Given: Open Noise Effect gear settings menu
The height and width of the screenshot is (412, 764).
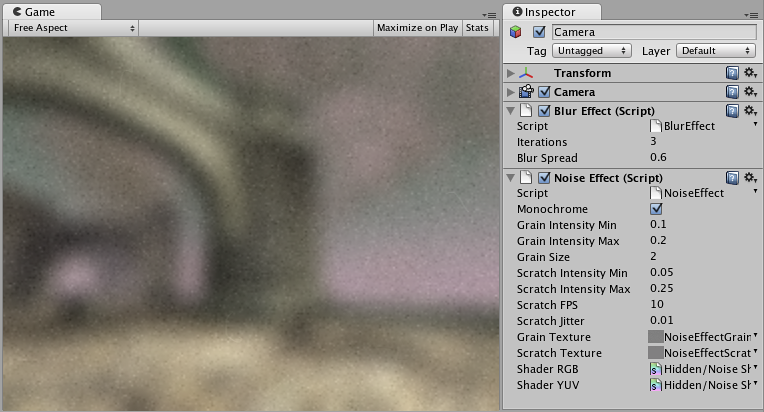Looking at the screenshot, I should click(x=750, y=178).
